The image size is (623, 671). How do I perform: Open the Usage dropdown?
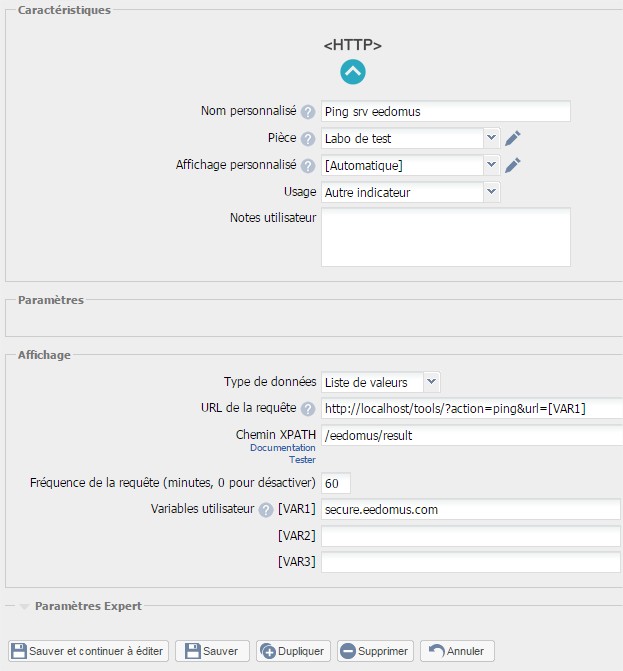(x=410, y=192)
